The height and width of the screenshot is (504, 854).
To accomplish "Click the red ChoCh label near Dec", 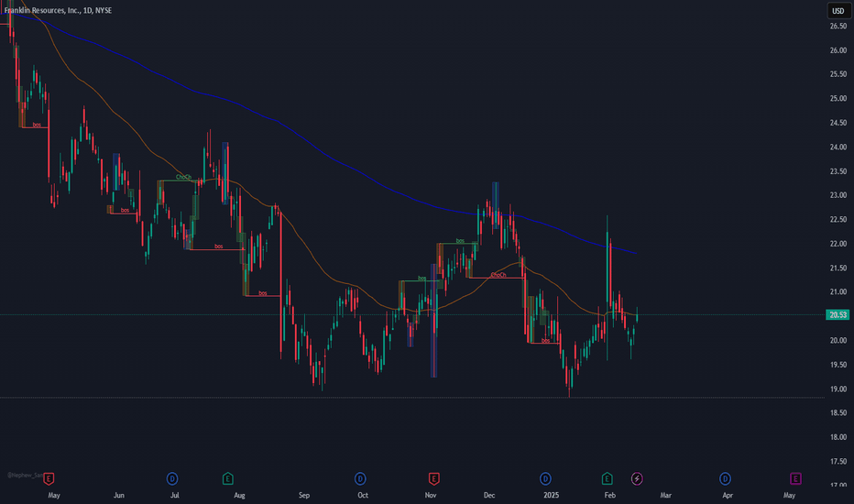I will [x=498, y=275].
